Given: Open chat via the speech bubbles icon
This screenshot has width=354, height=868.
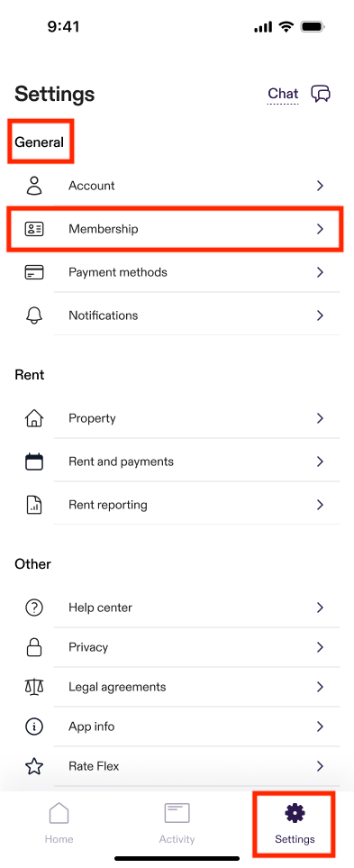Looking at the screenshot, I should pos(321,94).
